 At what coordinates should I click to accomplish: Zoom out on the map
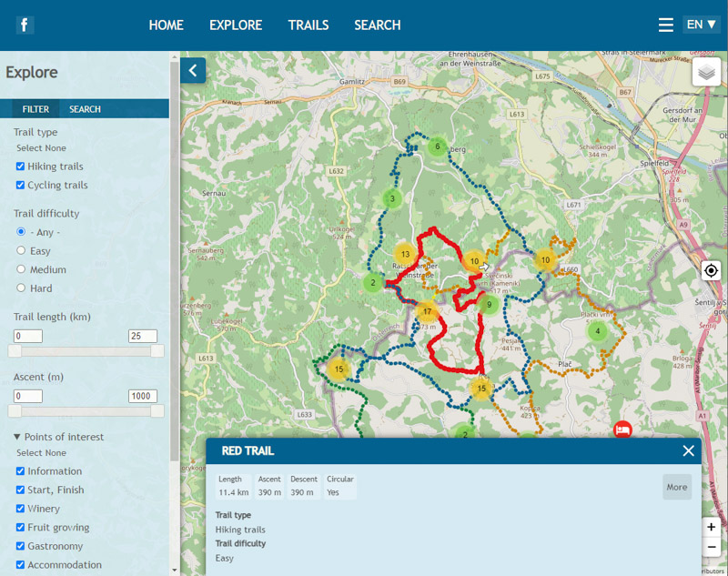coord(711,547)
